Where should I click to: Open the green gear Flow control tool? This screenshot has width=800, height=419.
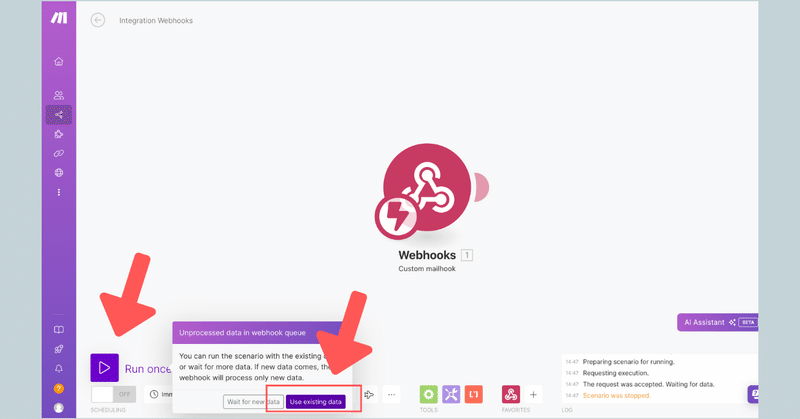429,394
